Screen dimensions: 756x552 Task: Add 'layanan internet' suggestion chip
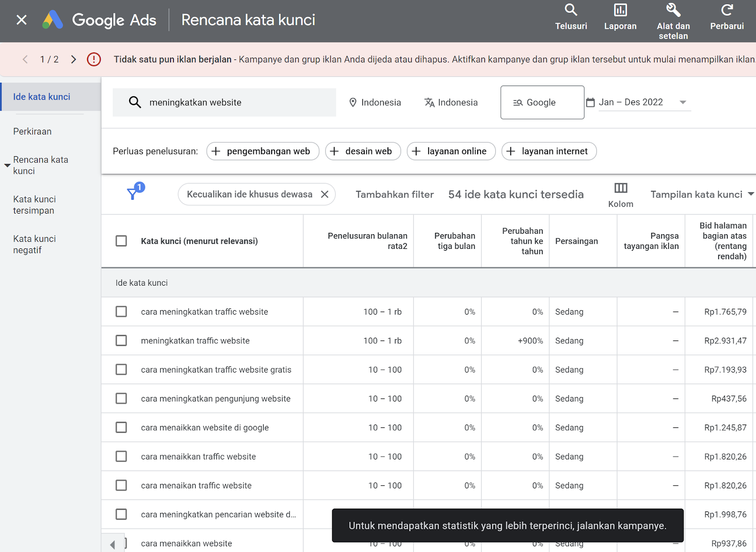[x=549, y=151]
